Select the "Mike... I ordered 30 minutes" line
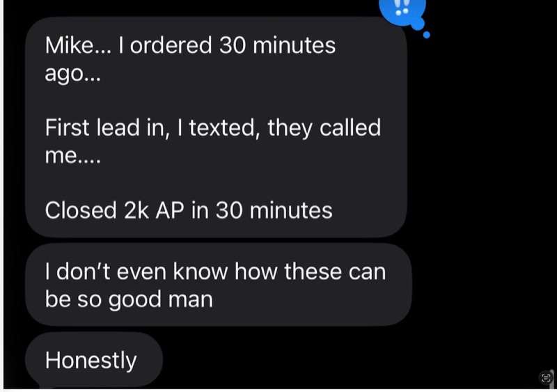 [190, 45]
